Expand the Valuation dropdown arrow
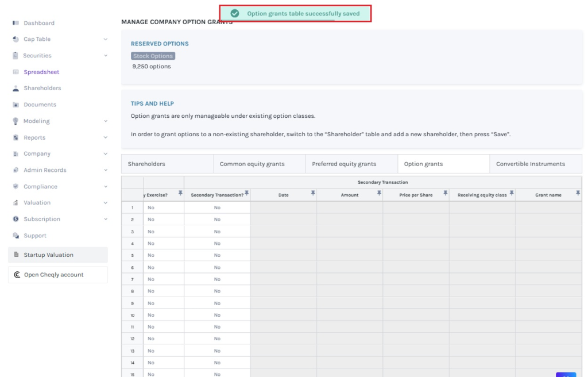The image size is (588, 377). 105,203
